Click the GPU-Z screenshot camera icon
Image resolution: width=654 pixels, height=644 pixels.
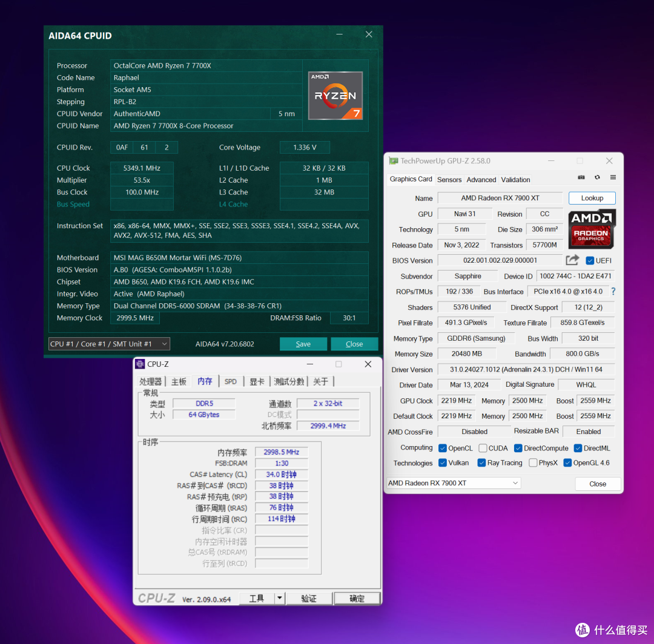(581, 178)
